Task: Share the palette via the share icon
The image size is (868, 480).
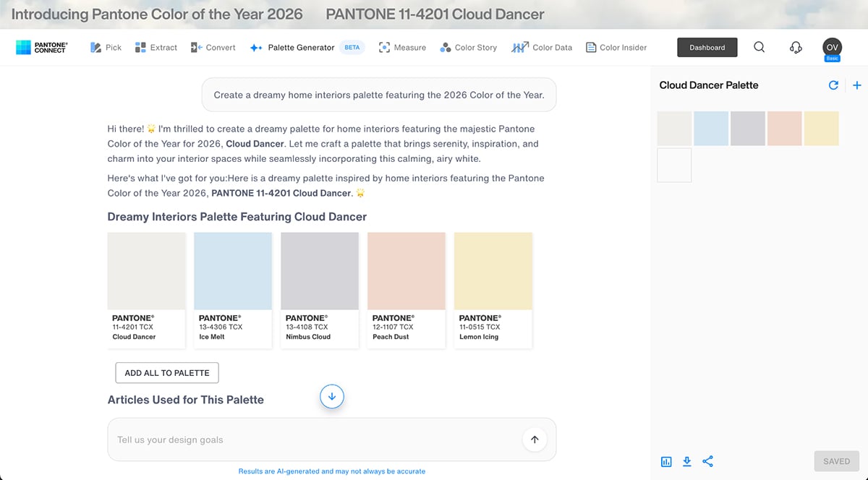Action: [707, 461]
